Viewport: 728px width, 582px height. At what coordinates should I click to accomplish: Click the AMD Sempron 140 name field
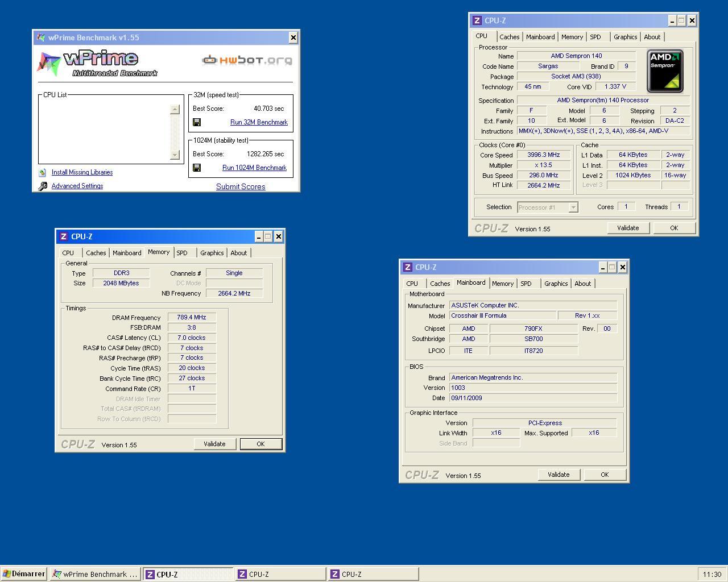[576, 56]
